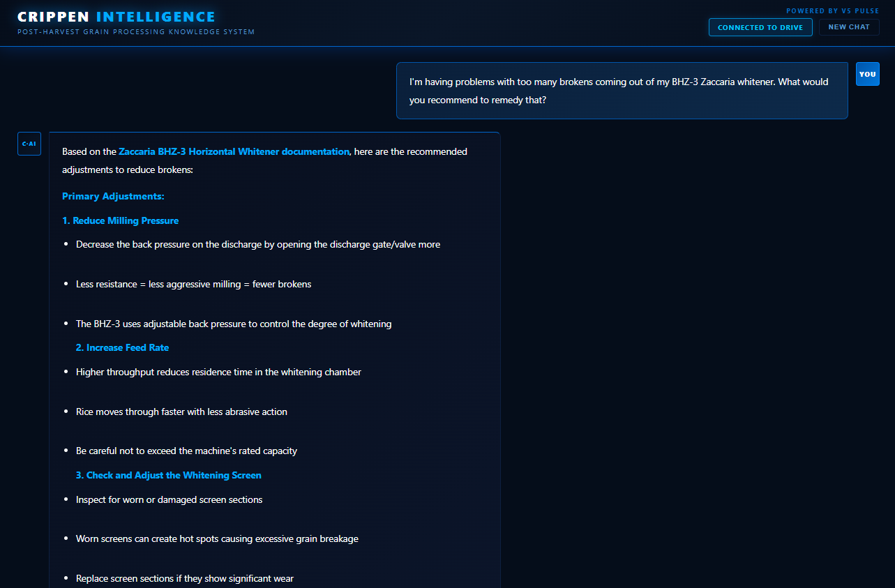Click the YOU user avatar icon
This screenshot has width=895, height=588.
click(x=867, y=74)
